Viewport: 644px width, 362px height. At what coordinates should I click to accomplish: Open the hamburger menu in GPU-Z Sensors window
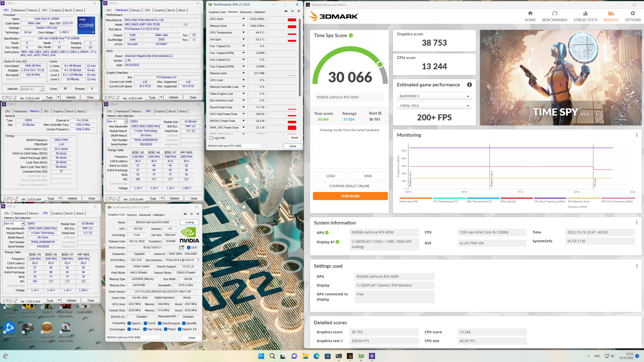point(299,11)
